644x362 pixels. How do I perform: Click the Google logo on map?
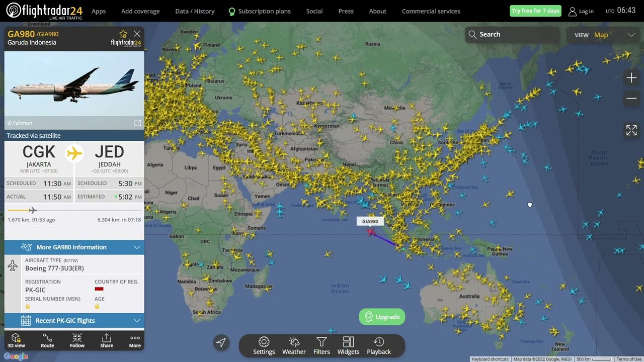click(16, 356)
